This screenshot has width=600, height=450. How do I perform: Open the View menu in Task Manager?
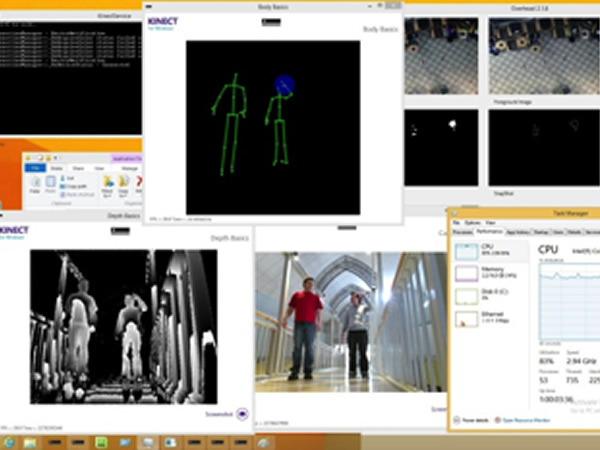(490, 222)
